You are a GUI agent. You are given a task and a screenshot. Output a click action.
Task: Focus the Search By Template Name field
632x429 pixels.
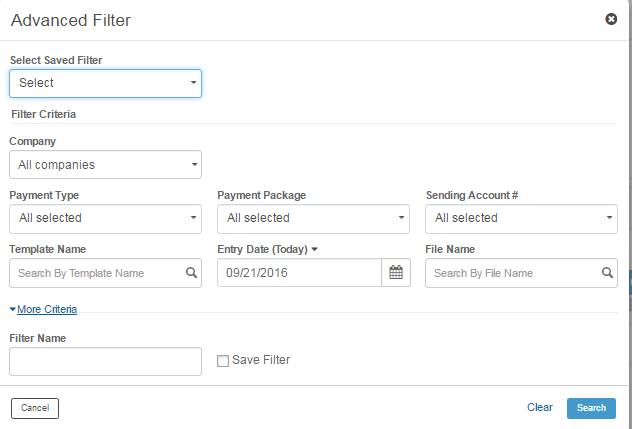(x=97, y=273)
